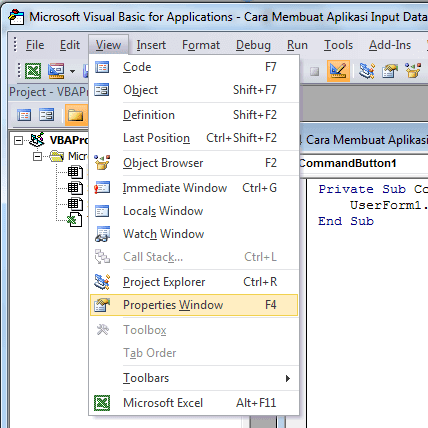Open Locals Window menu entry
The width and height of the screenshot is (428, 428).
pyautogui.click(x=194, y=211)
